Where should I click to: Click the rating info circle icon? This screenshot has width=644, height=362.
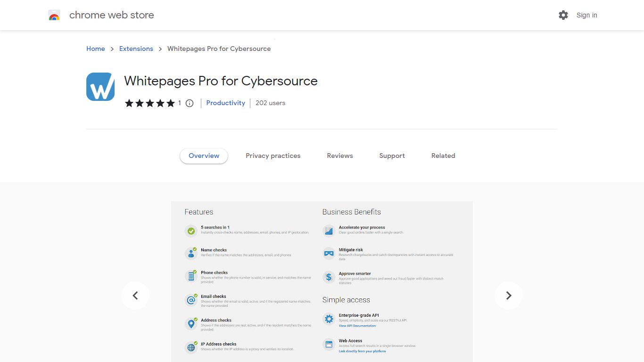[190, 103]
